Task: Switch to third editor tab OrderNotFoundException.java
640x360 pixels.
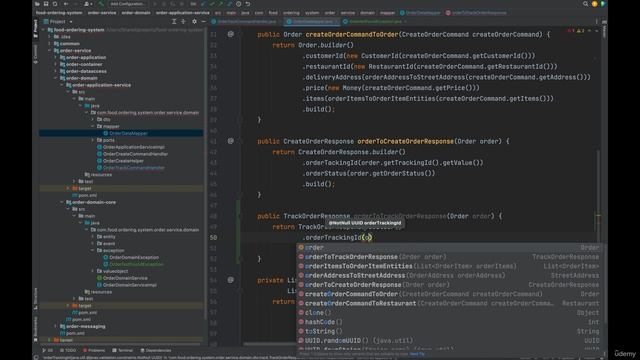Action: pyautogui.click(x=375, y=21)
